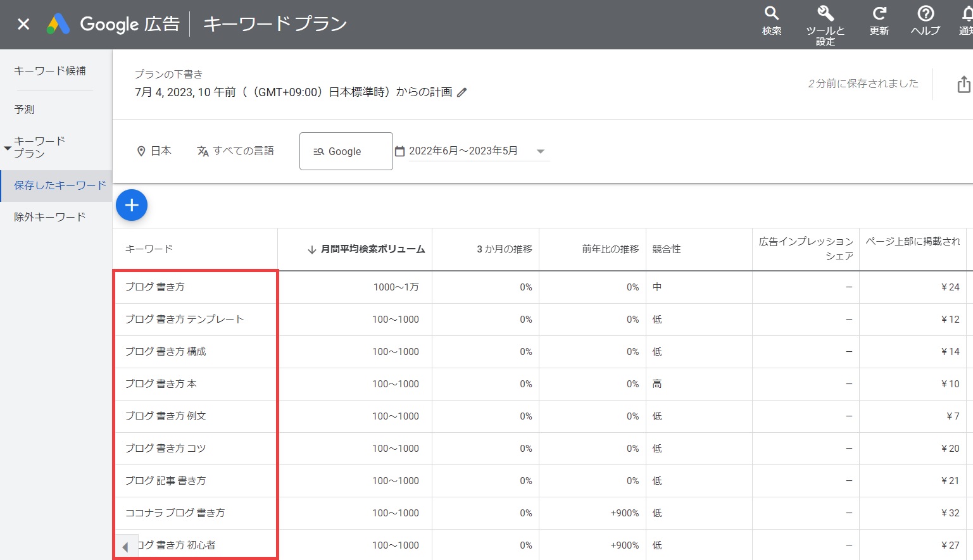This screenshot has height=560, width=973.
Task: Click the 前年比の推移 column header
Action: pyautogui.click(x=610, y=249)
